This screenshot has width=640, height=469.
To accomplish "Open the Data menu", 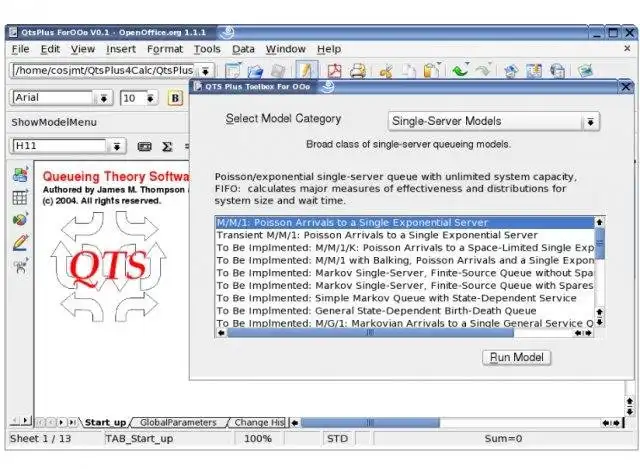I will tap(243, 49).
